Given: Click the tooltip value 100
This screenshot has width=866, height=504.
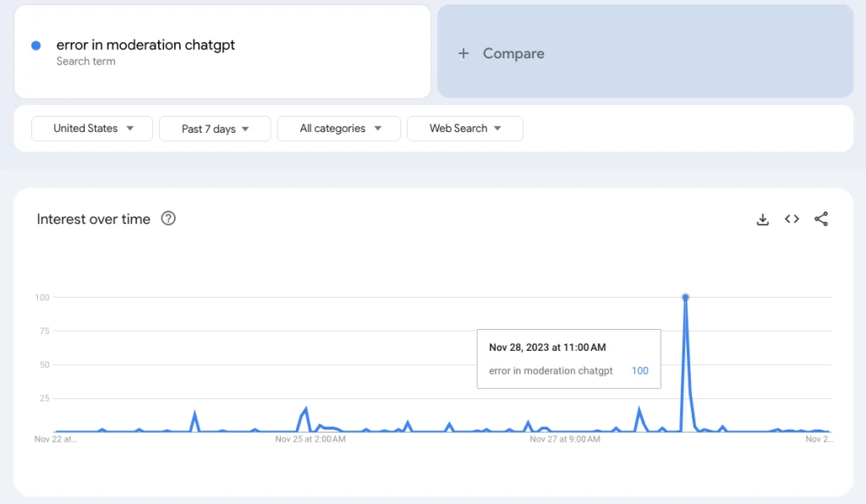Looking at the screenshot, I should [x=639, y=371].
